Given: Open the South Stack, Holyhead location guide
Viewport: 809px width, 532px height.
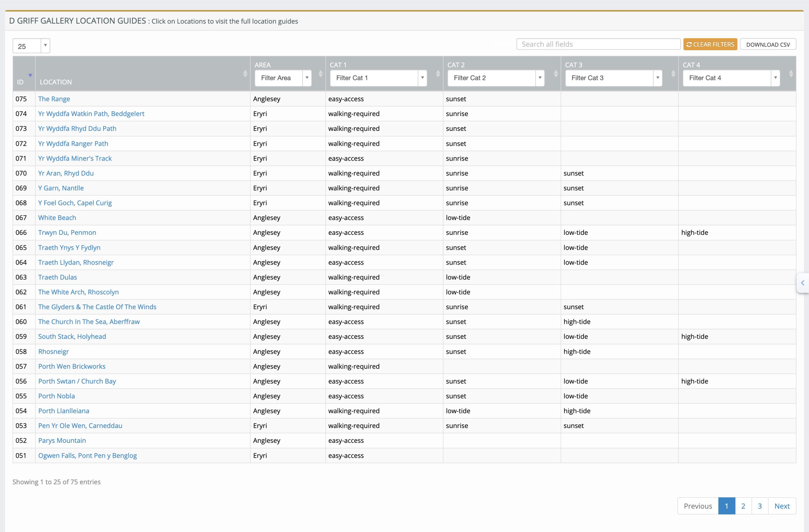Looking at the screenshot, I should click(x=72, y=337).
